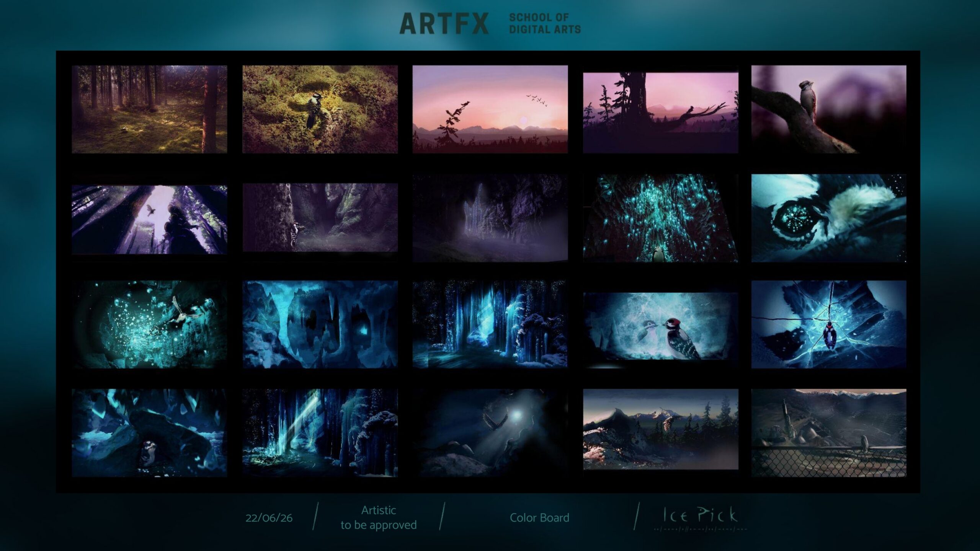Open the chain-link fence quarry thumbnail
Image resolution: width=980 pixels, height=551 pixels.
coord(829,433)
